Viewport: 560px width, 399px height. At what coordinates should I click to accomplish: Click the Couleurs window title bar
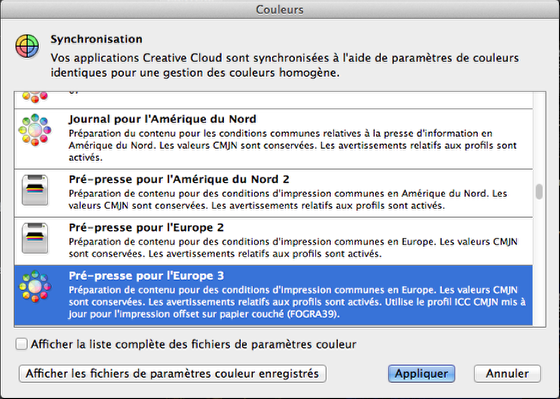click(x=280, y=9)
